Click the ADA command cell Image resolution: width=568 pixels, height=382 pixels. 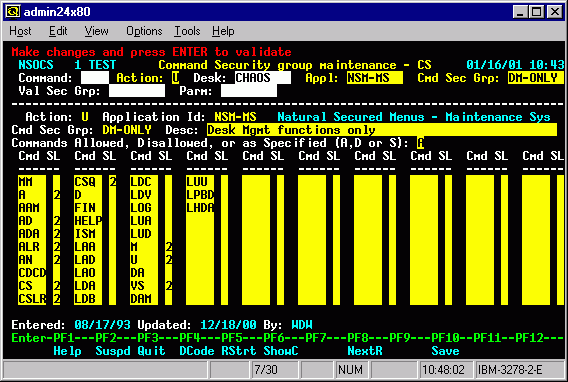[32, 234]
